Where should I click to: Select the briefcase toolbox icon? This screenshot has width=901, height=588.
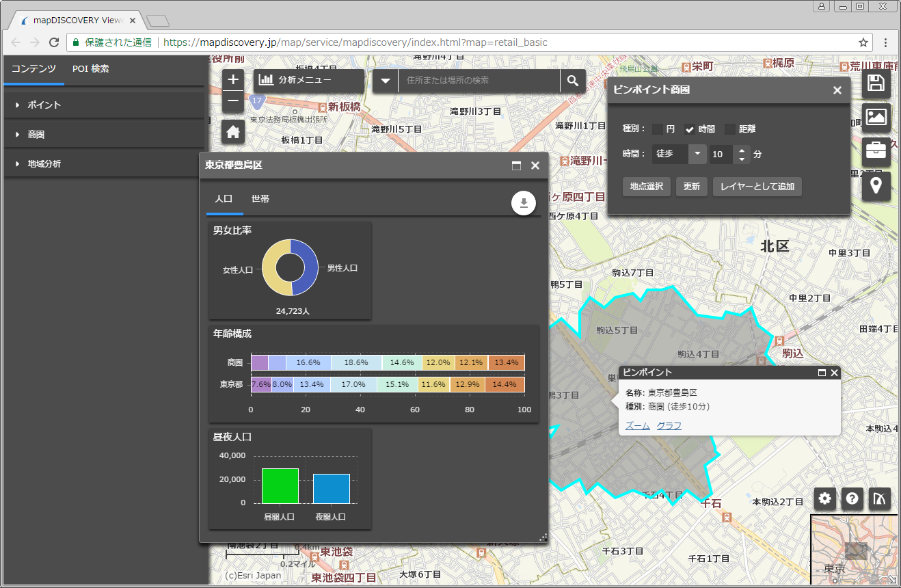point(876,150)
